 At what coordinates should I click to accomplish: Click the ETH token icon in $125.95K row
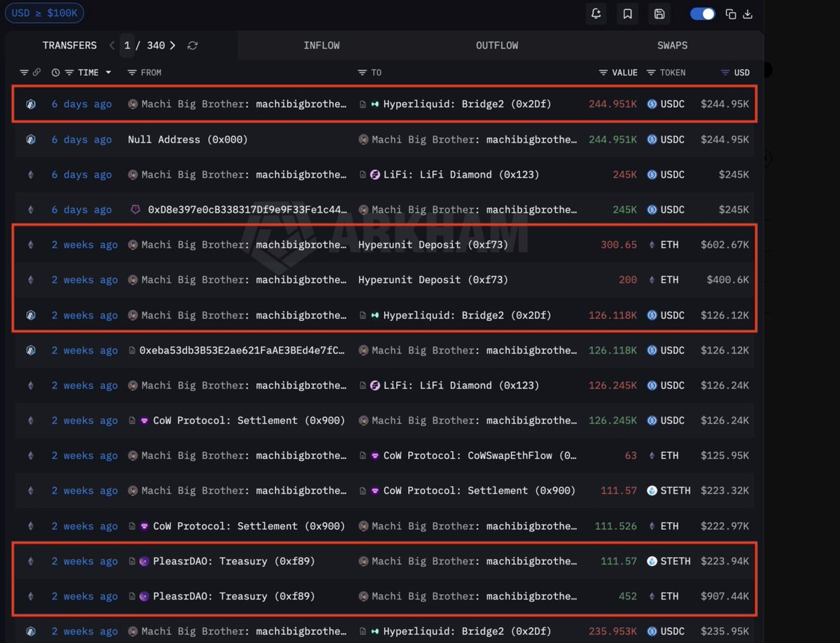[x=652, y=455]
